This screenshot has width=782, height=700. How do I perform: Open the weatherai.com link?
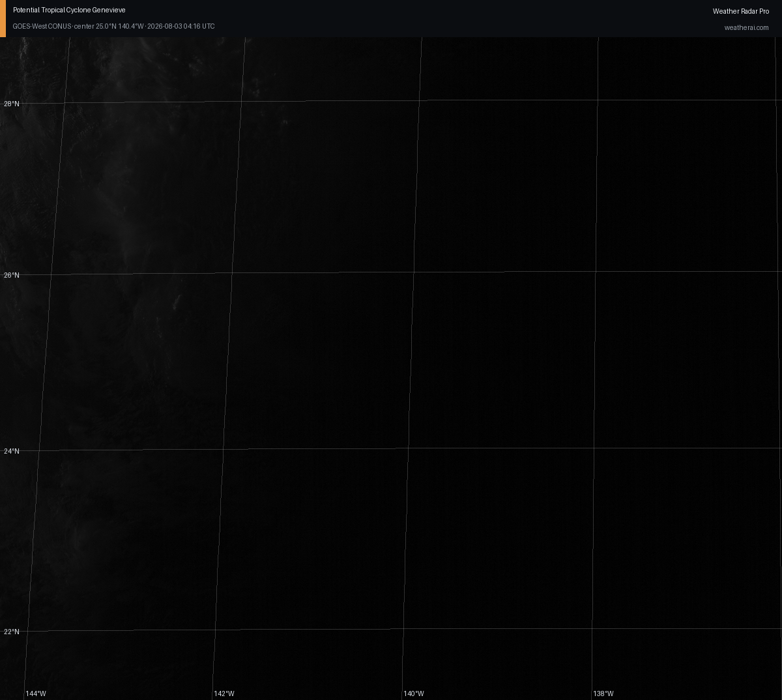[747, 27]
